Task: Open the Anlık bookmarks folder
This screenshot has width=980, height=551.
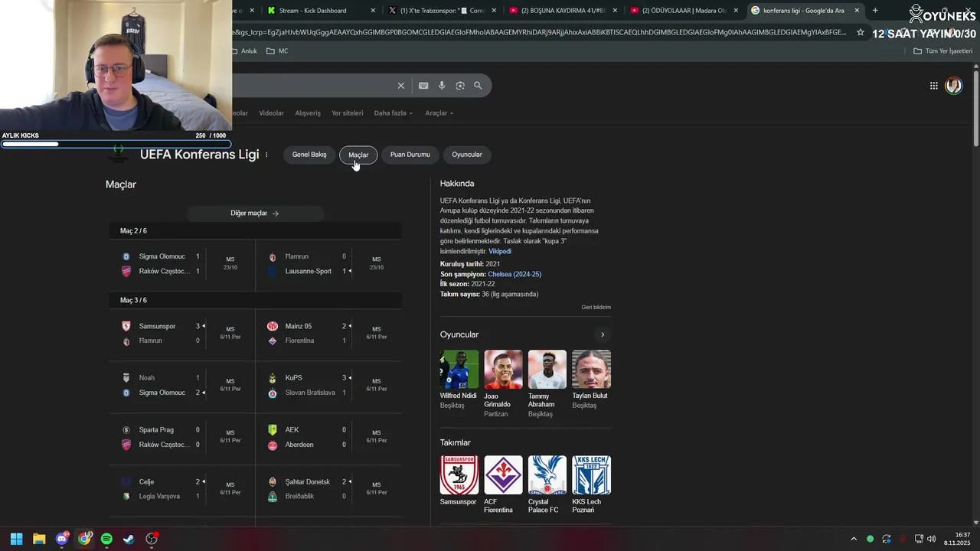Action: pyautogui.click(x=244, y=51)
